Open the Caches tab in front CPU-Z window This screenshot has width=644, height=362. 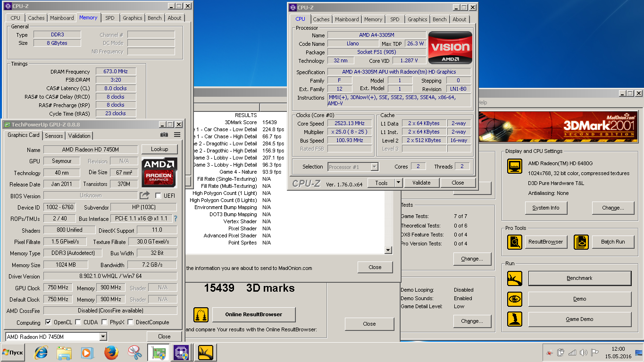coord(321,19)
